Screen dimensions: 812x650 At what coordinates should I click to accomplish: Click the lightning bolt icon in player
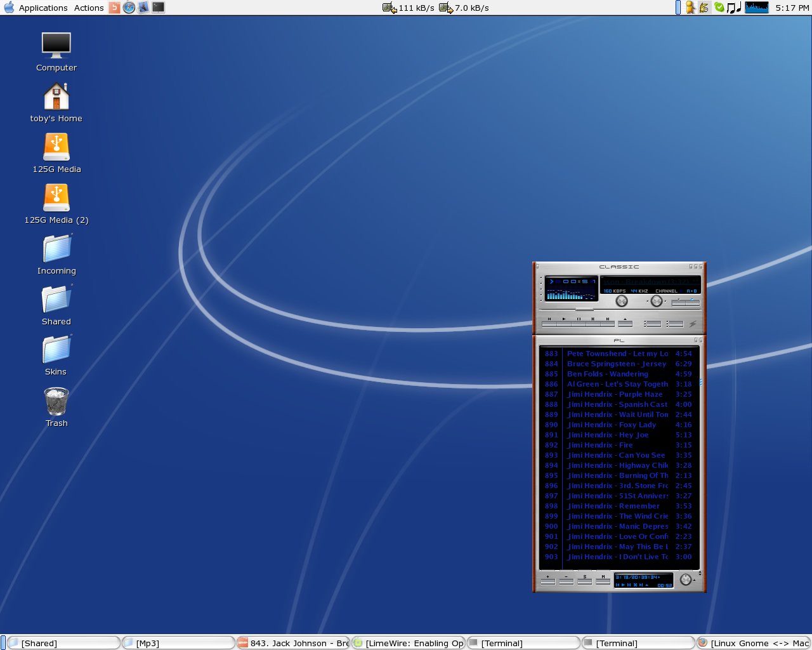[x=693, y=324]
